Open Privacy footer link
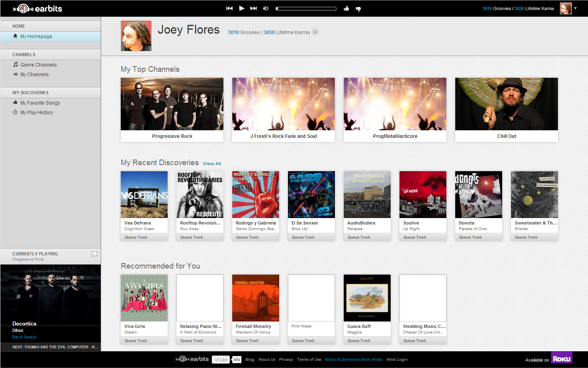The width and height of the screenshot is (588, 368). tap(286, 360)
